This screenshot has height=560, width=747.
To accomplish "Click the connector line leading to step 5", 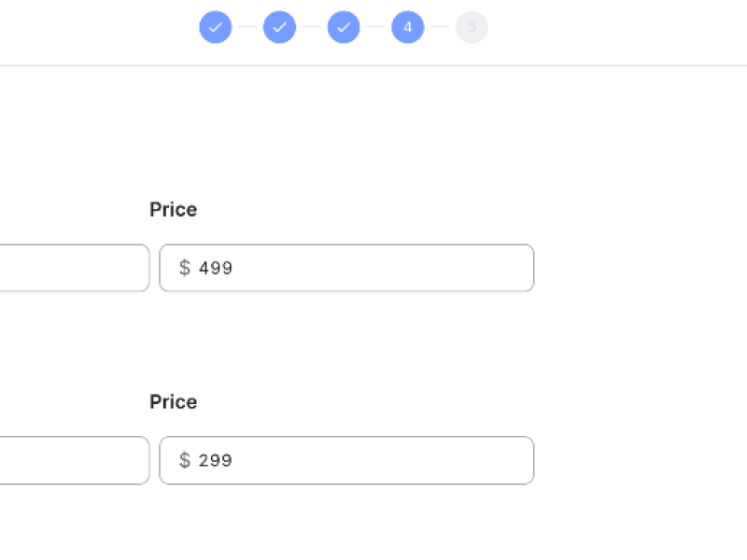I will 440,27.
